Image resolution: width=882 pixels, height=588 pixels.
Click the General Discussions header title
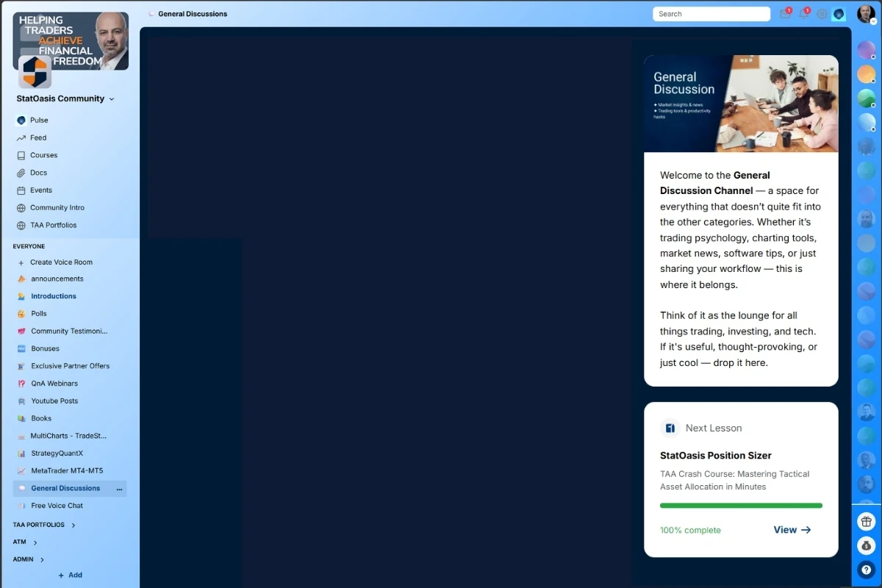pos(193,14)
